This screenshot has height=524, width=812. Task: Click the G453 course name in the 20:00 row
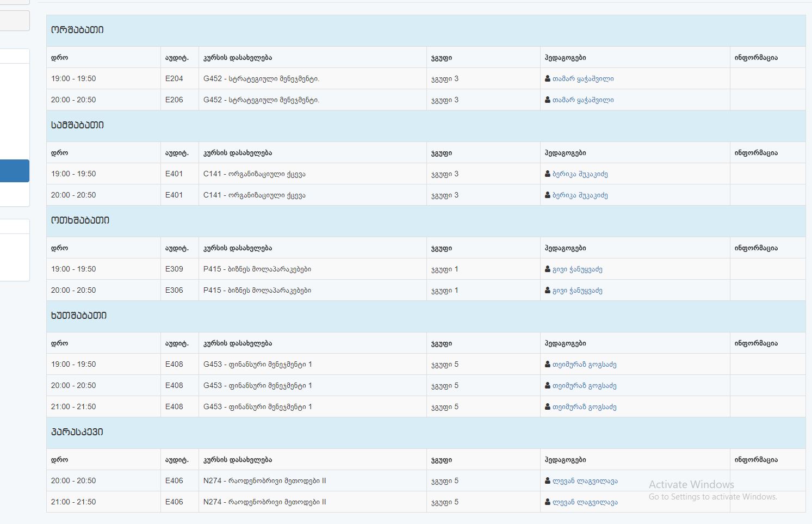[258, 386]
